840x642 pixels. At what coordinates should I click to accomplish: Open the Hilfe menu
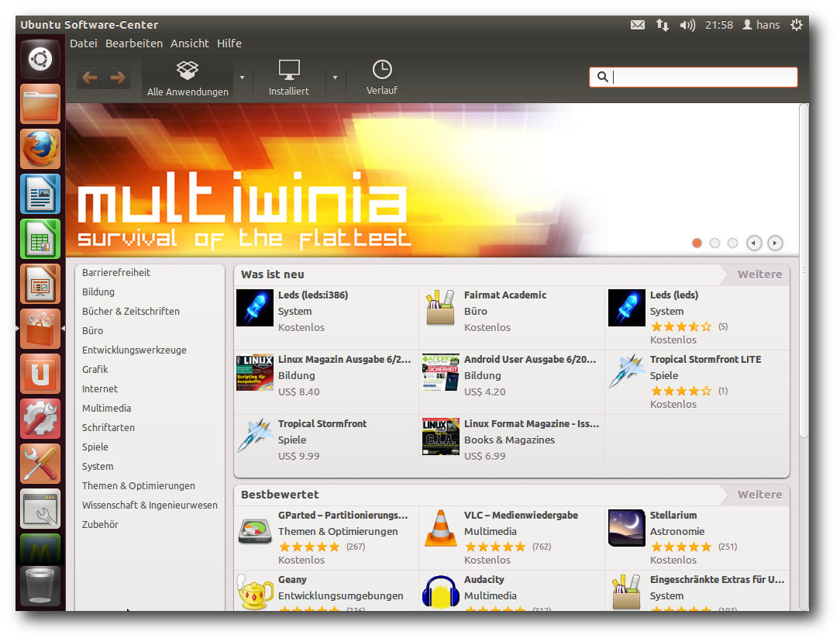229,43
